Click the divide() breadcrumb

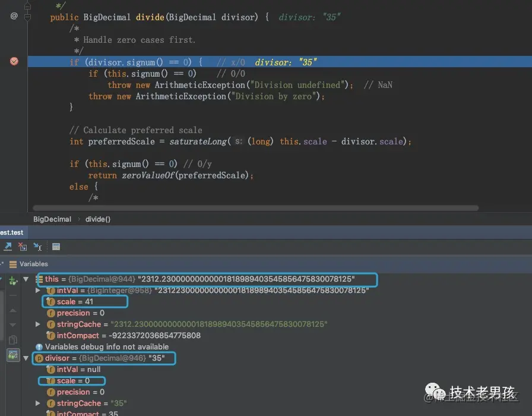(x=98, y=219)
